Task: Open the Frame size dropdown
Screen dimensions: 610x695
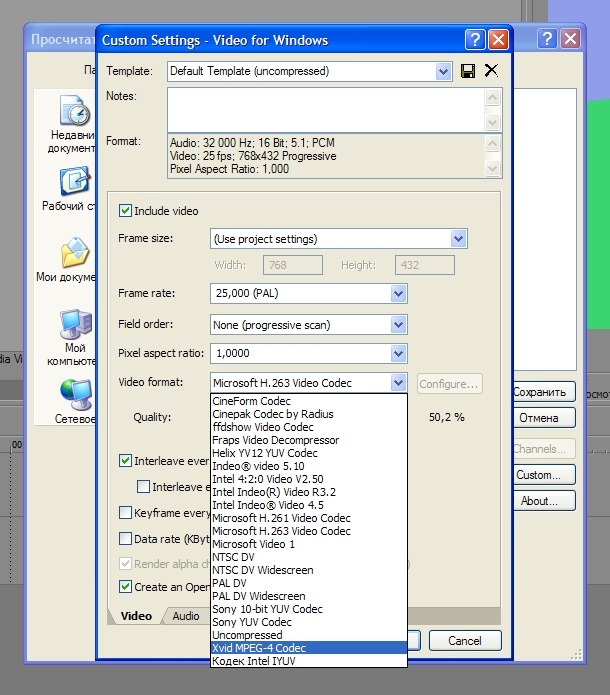Action: coord(458,239)
